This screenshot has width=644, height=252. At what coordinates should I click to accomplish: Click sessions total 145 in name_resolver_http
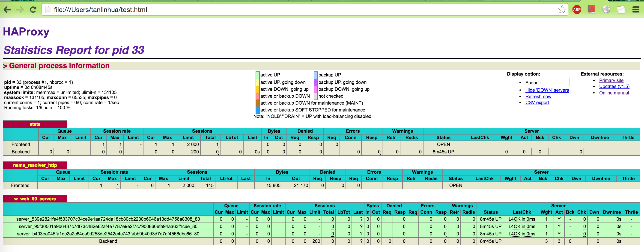tap(209, 186)
